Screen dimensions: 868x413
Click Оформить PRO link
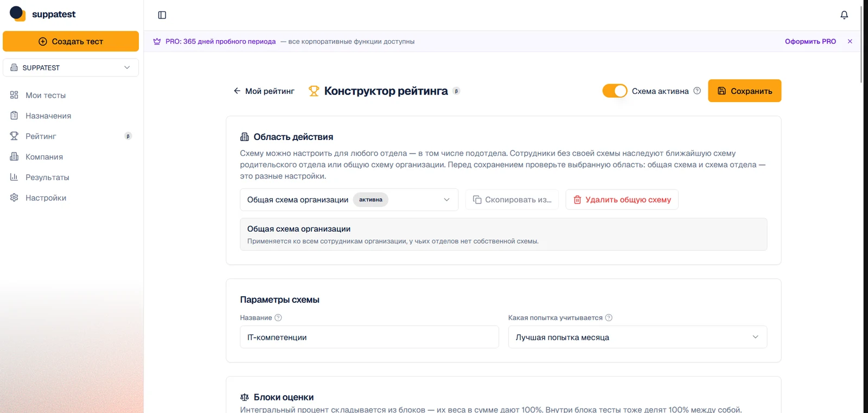click(x=810, y=41)
